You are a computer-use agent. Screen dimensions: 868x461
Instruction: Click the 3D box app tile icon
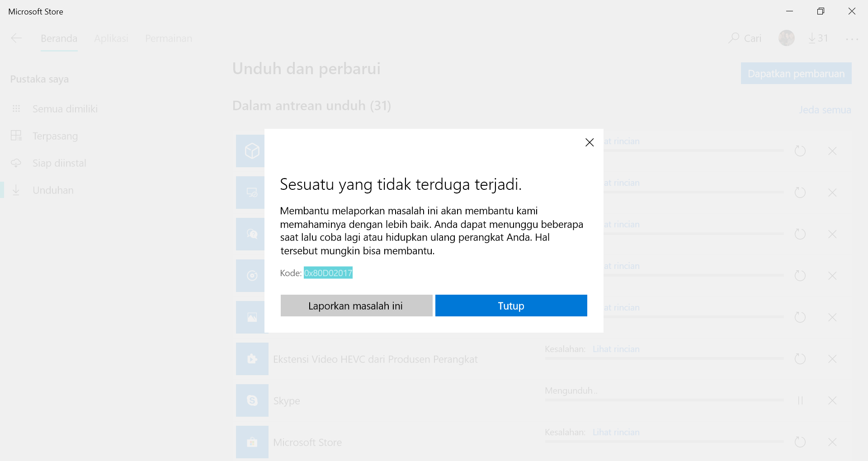click(250, 151)
